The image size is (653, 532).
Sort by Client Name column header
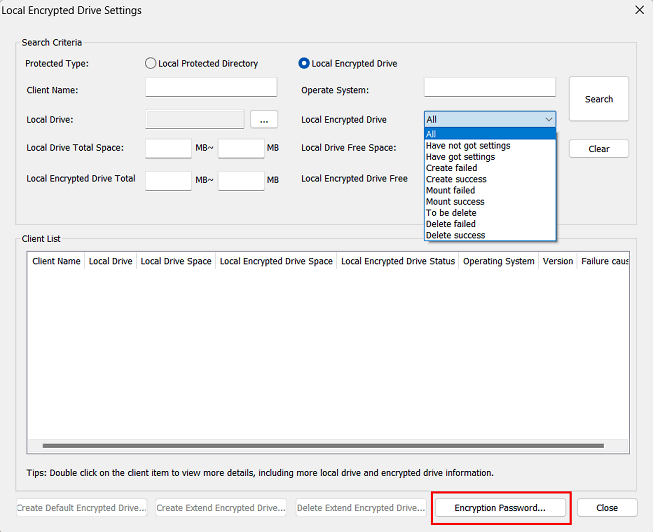[x=56, y=262]
